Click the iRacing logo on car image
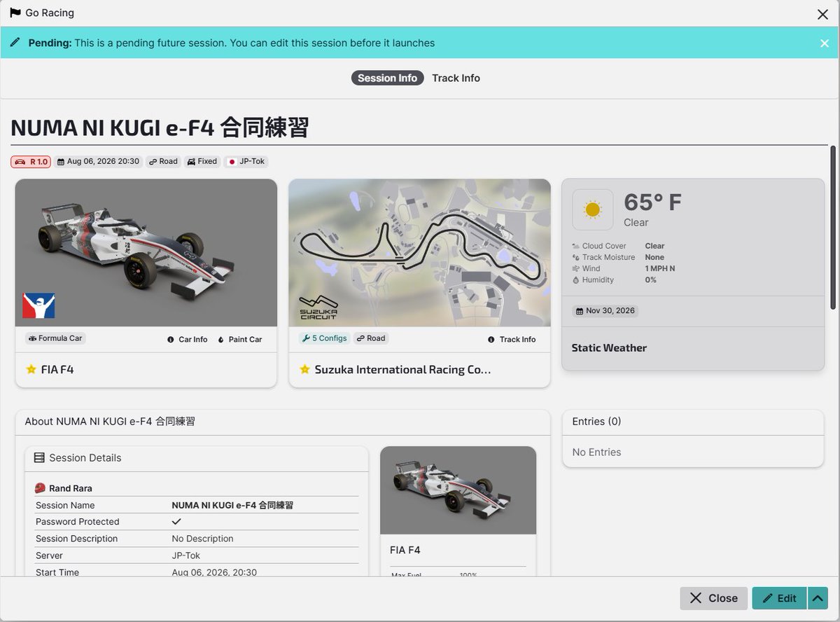Viewport: 840px width, 622px height. tap(38, 305)
